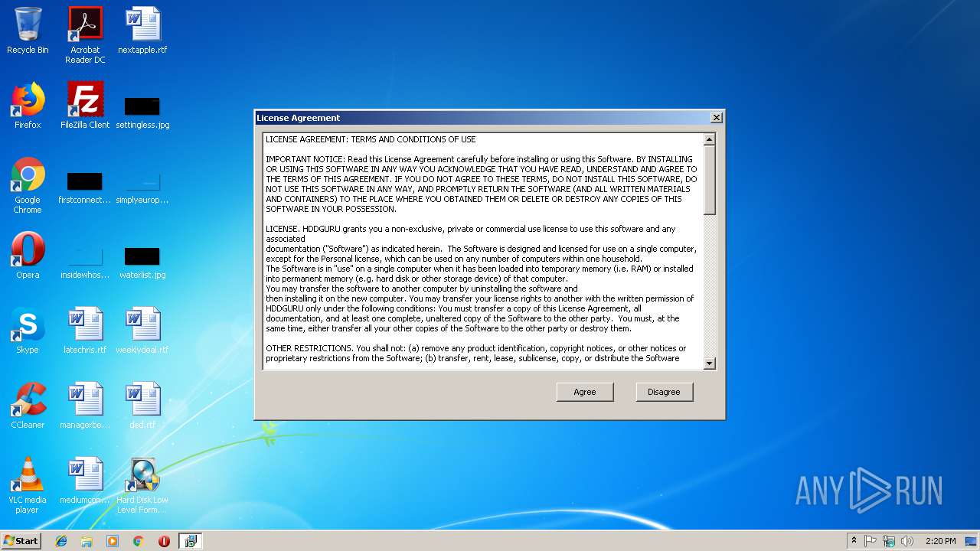Click the Agree button

[585, 392]
